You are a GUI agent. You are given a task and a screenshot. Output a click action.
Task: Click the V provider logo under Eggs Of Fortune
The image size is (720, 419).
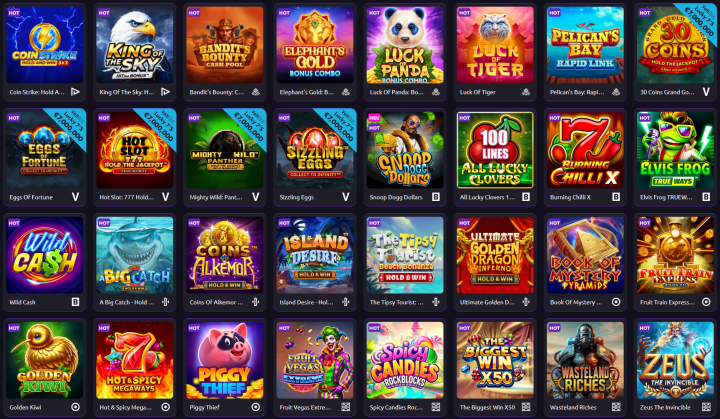tap(75, 197)
